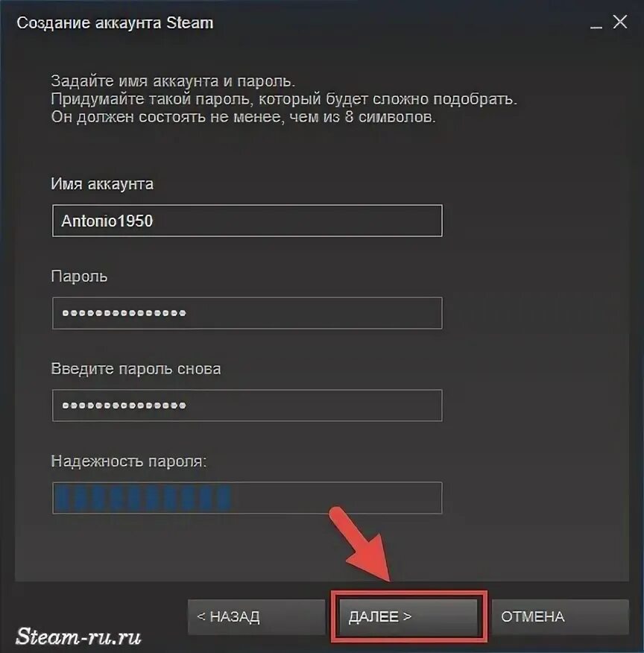Screen dimensions: 644x653
Task: Select the Пароль password field
Action: (x=247, y=313)
